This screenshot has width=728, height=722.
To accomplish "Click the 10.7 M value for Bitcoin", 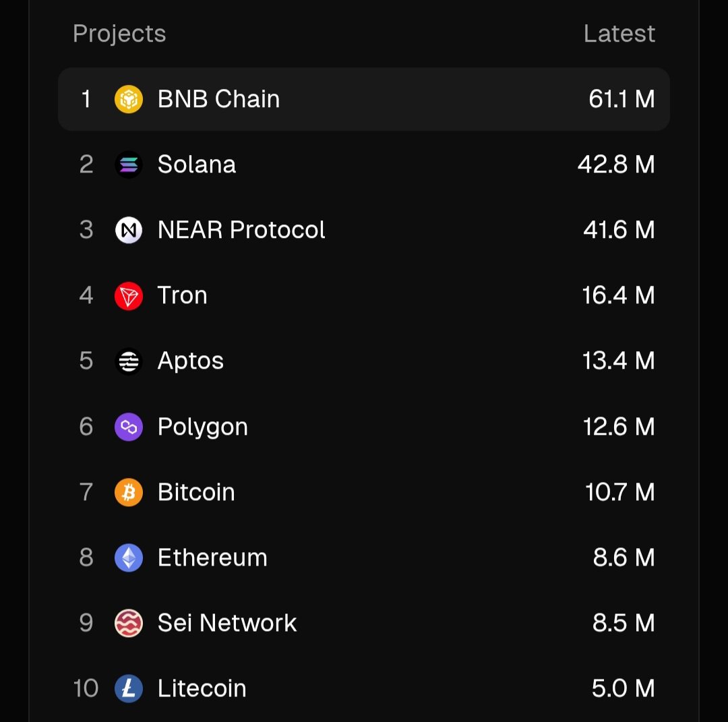I will pyautogui.click(x=620, y=492).
